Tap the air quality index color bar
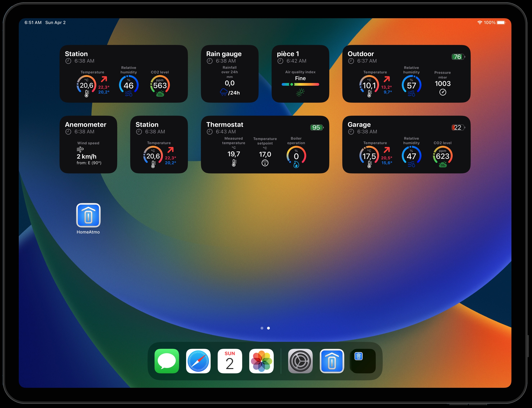532x408 pixels. (300, 84)
